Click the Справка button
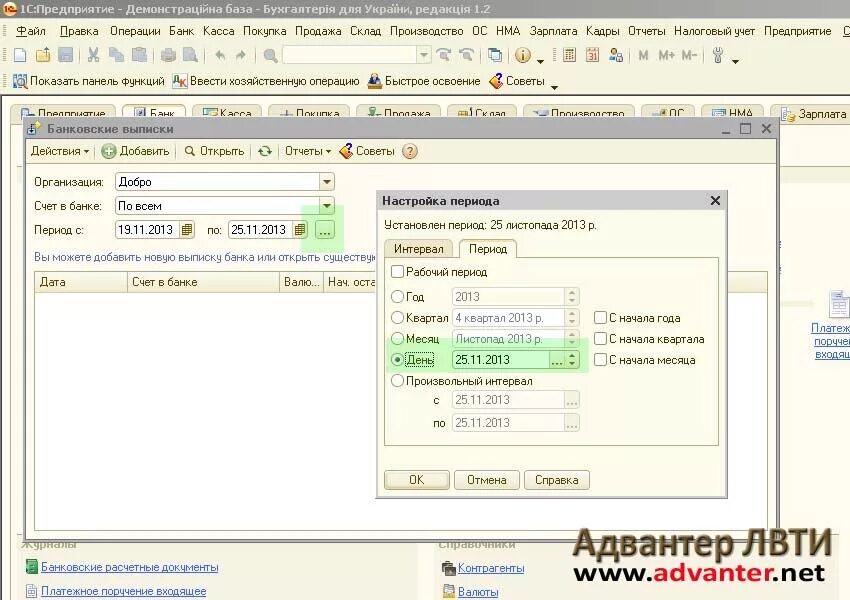 coord(557,480)
